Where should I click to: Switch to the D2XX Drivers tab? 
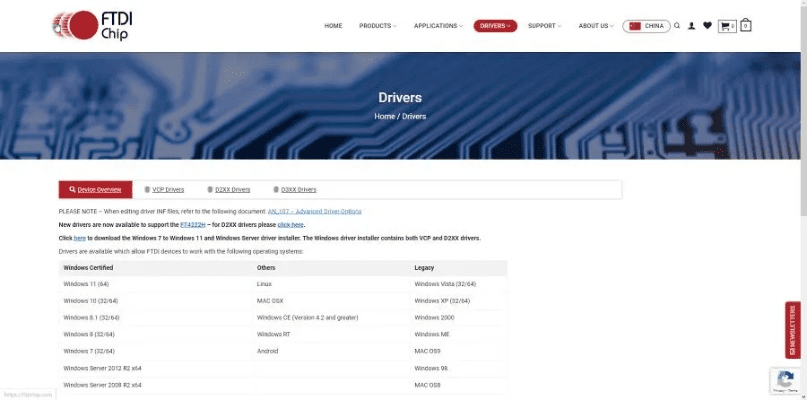tap(232, 189)
